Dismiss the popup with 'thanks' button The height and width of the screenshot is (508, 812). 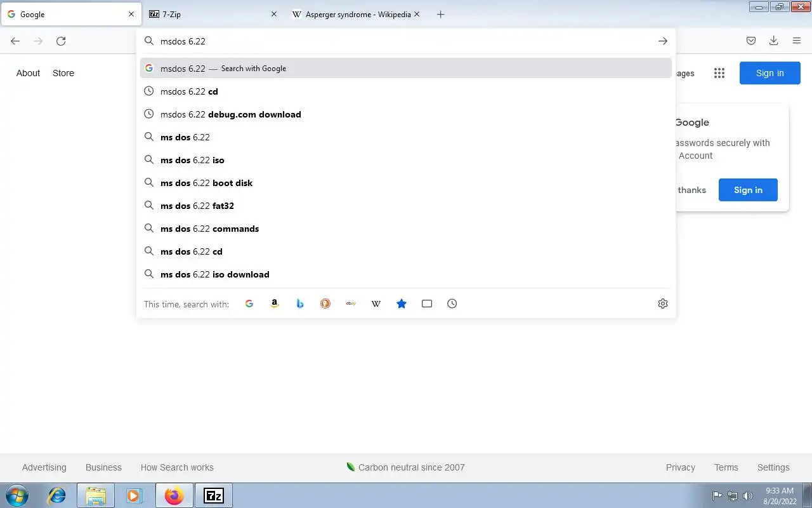tap(691, 190)
